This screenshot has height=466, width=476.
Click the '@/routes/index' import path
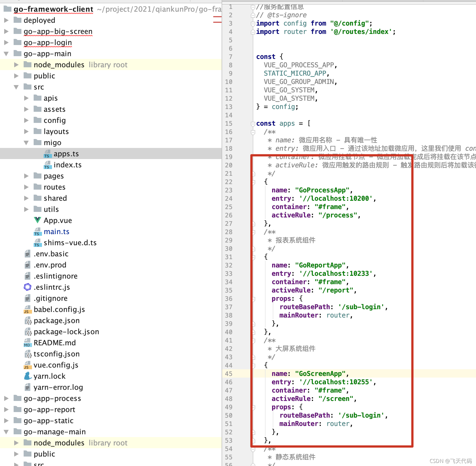tap(361, 32)
